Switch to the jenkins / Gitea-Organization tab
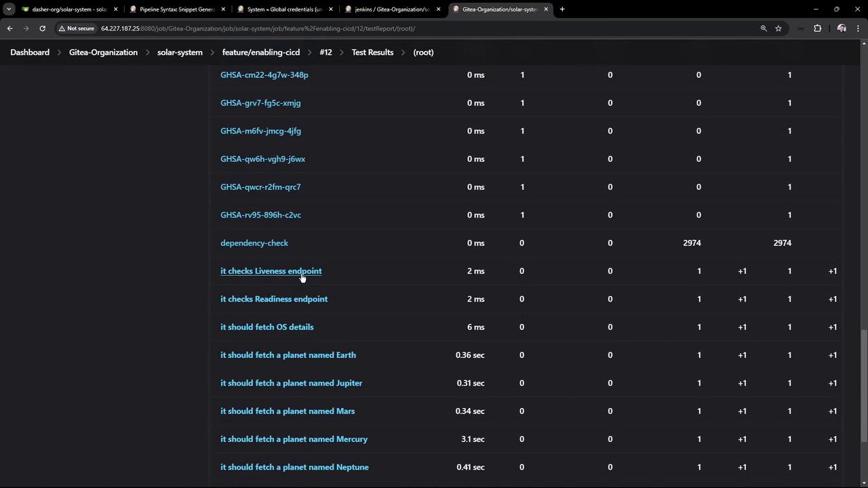 pos(393,9)
